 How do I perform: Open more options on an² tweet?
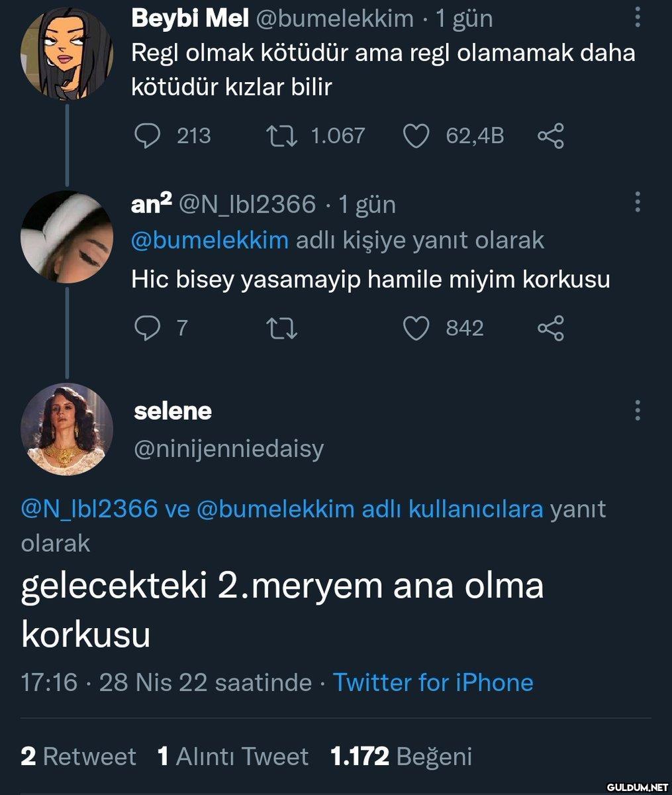click(637, 201)
